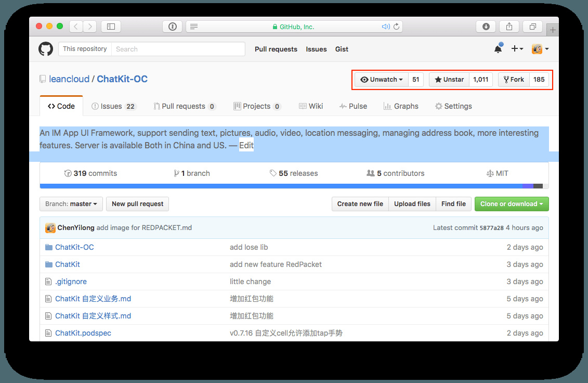Click the Safari address bar showing GitHub, Inc.
Viewport: 588px width, 383px height.
coord(294,27)
